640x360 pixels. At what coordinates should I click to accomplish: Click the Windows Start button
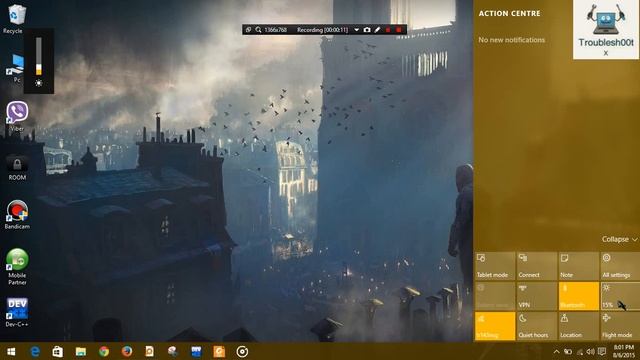(x=11, y=351)
